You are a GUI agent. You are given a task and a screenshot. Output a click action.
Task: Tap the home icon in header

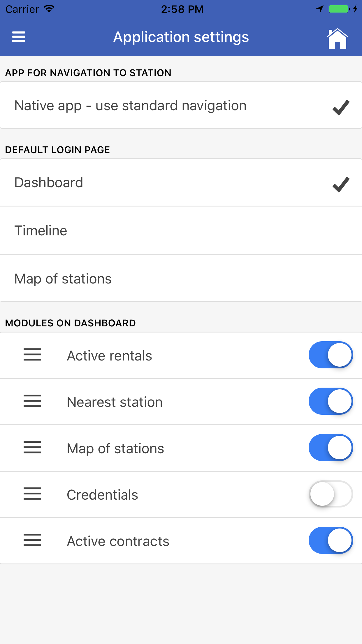coord(338,38)
